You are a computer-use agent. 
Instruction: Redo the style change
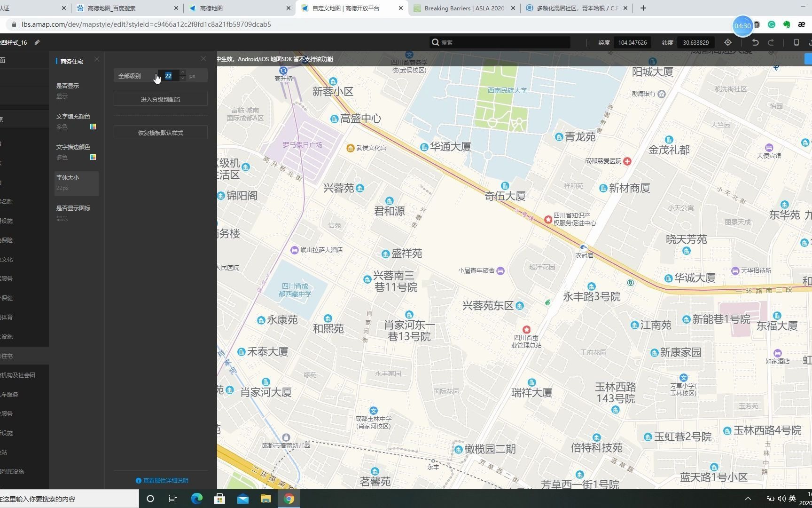click(771, 42)
